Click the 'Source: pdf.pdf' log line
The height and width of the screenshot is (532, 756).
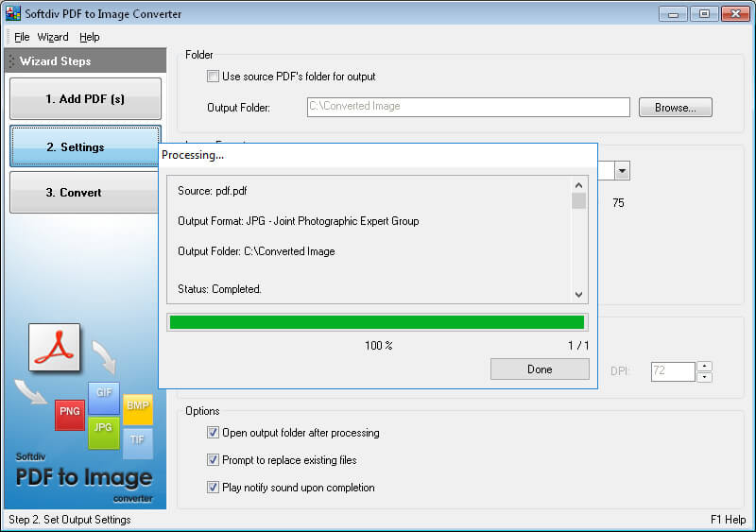(x=212, y=191)
